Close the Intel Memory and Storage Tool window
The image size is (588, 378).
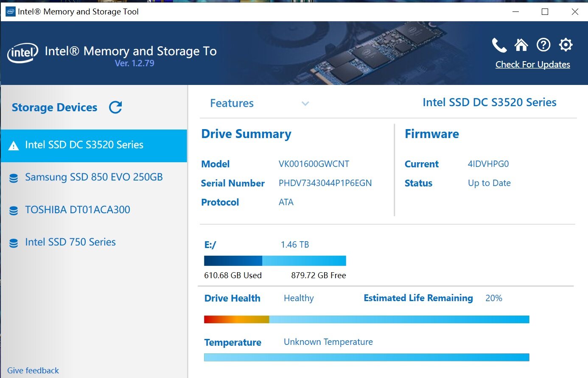[575, 11]
